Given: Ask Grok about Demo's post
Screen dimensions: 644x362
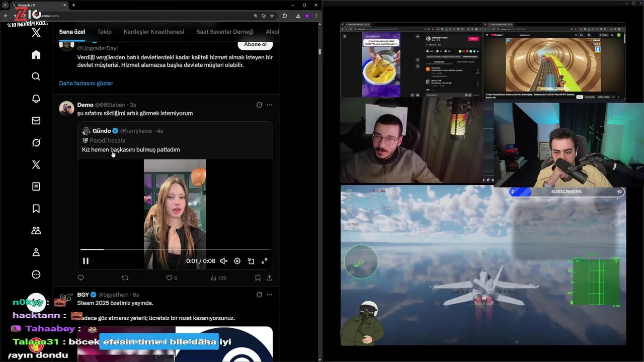Looking at the screenshot, I should (259, 105).
